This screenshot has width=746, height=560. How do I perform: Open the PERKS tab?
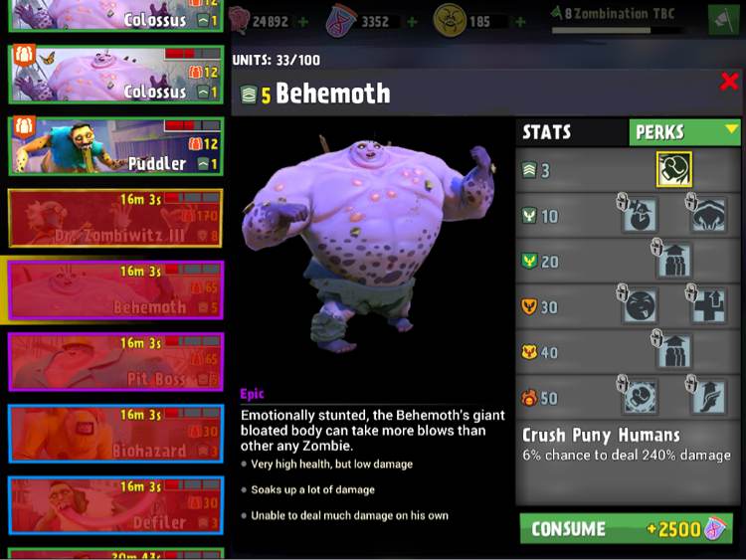pyautogui.click(x=684, y=132)
